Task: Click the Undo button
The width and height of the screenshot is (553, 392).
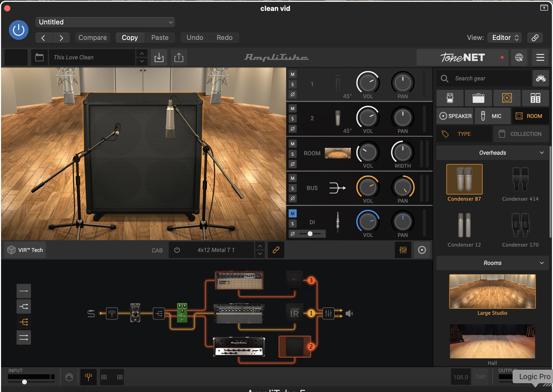Action: [x=195, y=38]
